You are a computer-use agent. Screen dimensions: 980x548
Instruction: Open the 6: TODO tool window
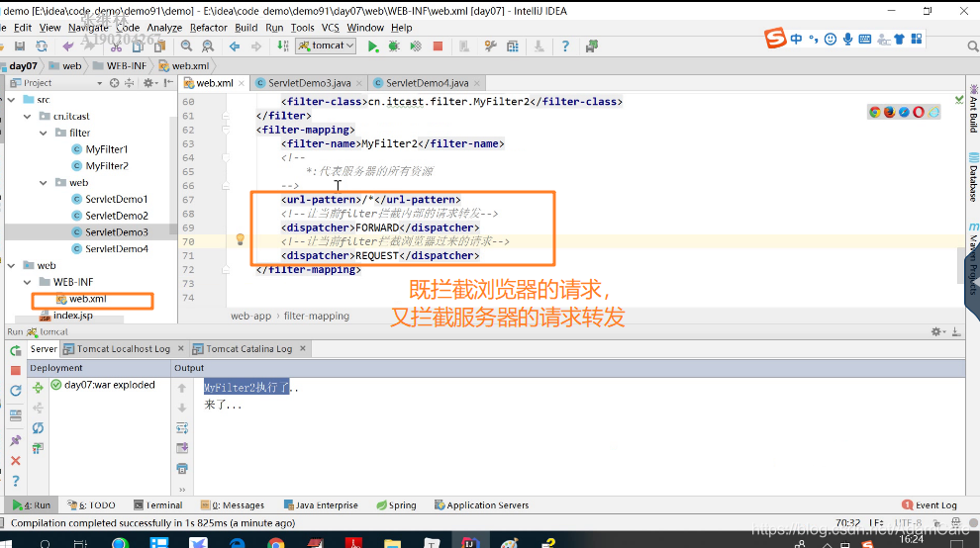pos(91,505)
